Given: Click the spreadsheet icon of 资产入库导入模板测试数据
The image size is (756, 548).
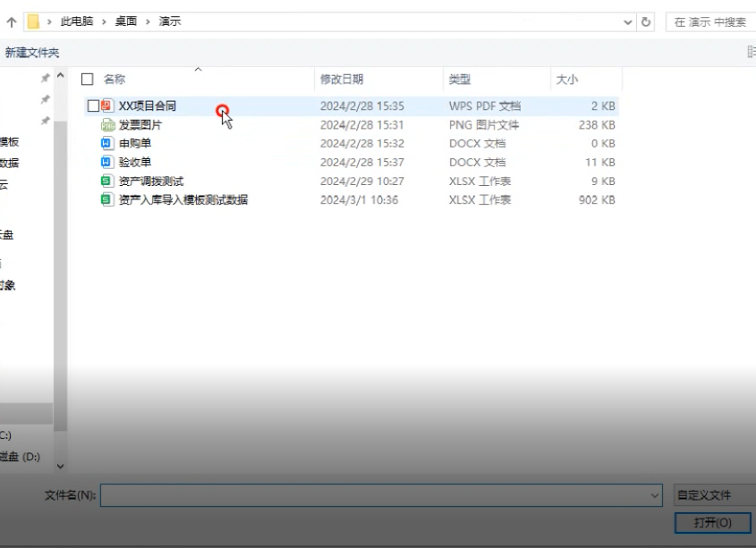Looking at the screenshot, I should (x=107, y=199).
